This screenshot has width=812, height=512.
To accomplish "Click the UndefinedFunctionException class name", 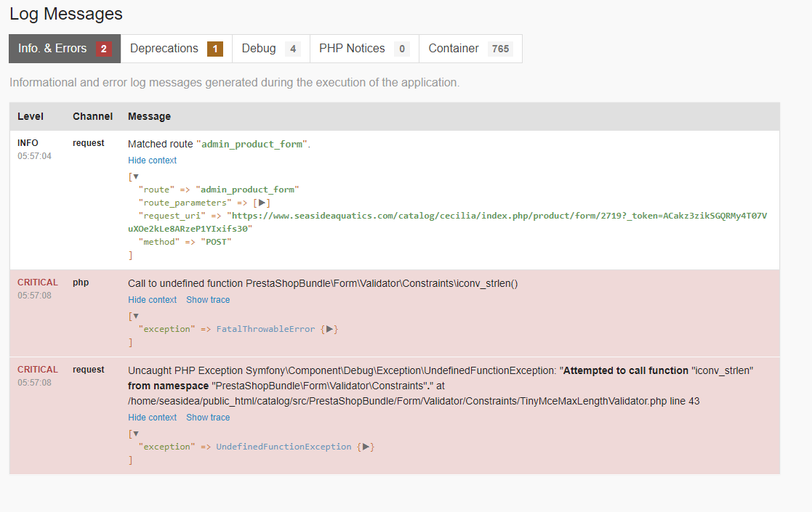I will 284,447.
